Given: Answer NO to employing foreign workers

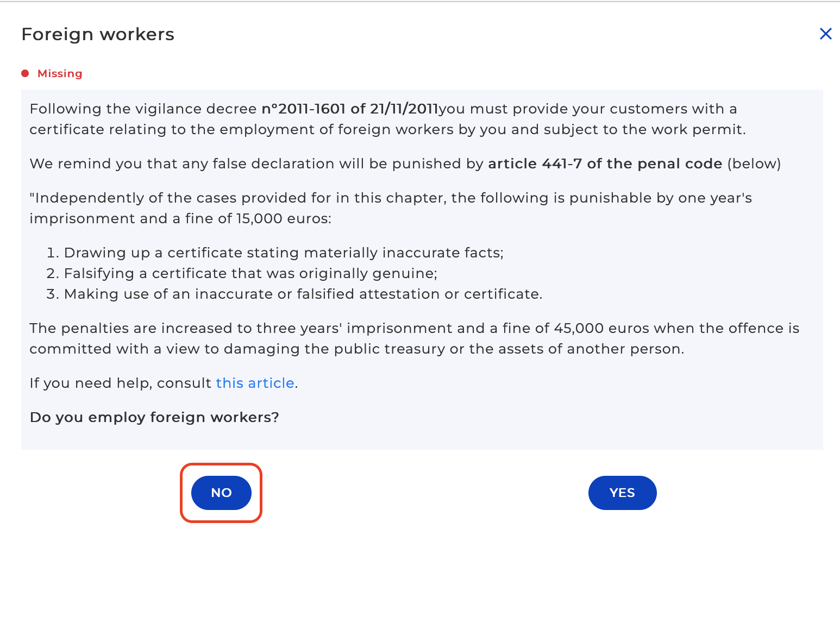Looking at the screenshot, I should click(221, 493).
